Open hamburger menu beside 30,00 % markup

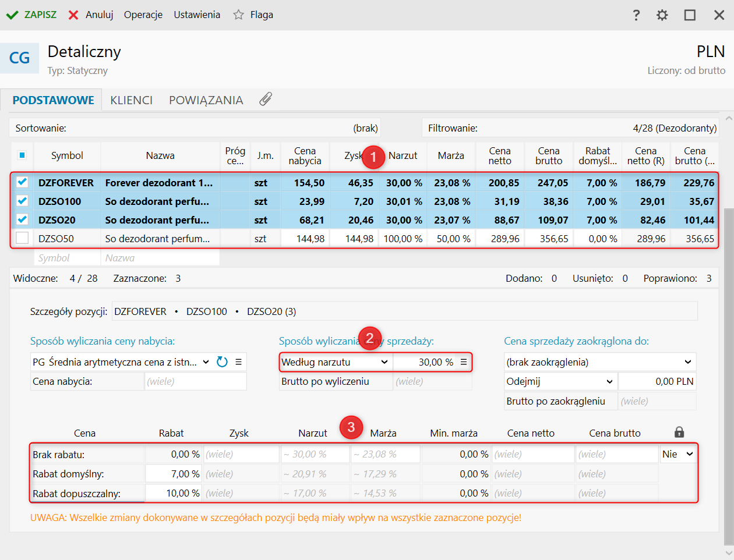(464, 362)
